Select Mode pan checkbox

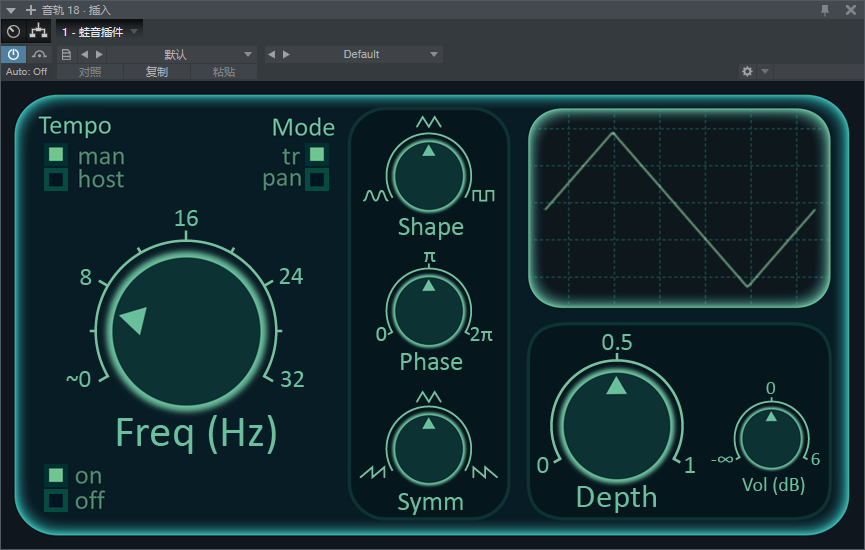pyautogui.click(x=317, y=179)
